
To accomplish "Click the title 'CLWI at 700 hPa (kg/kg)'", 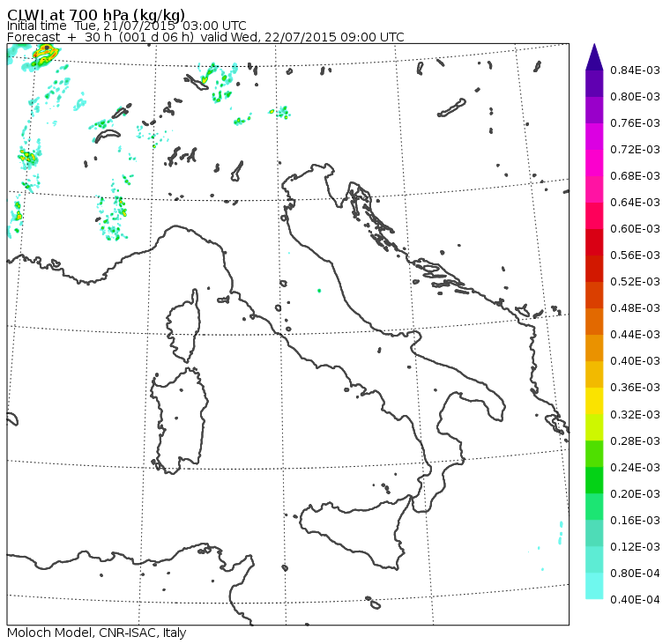I will [96, 14].
